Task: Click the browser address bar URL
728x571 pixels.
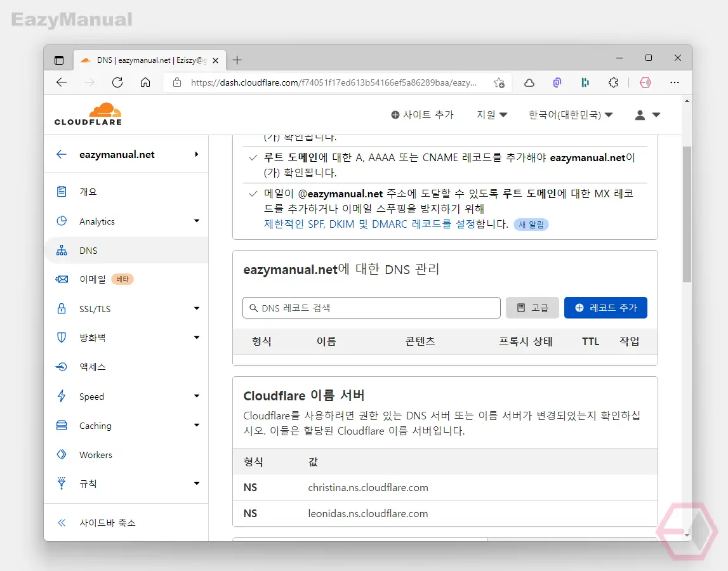Action: point(333,82)
